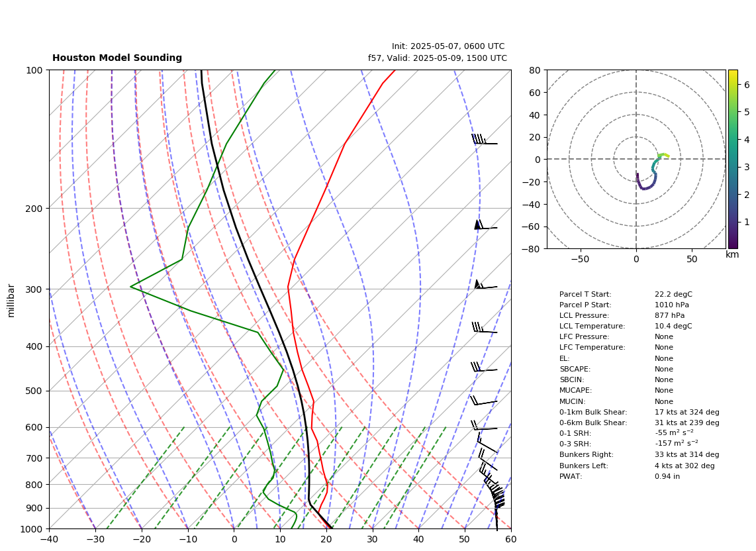Click the "33 kts at 314 deg" value
The width and height of the screenshot is (756, 551).
[x=687, y=454]
